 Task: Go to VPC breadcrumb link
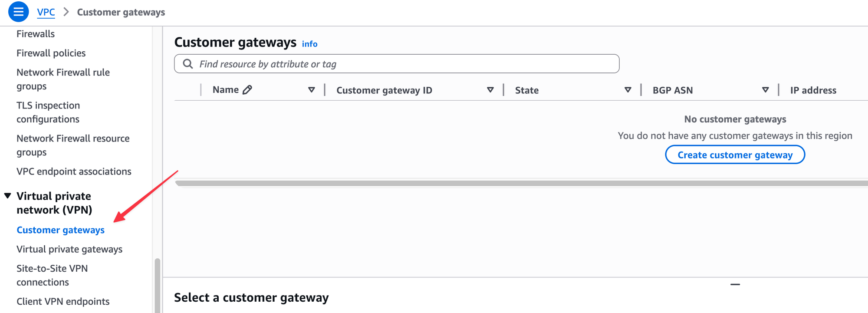(46, 12)
